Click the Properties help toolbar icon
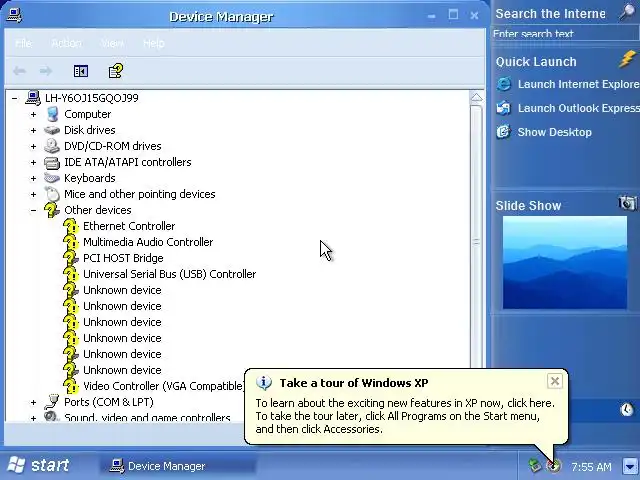 (x=116, y=71)
